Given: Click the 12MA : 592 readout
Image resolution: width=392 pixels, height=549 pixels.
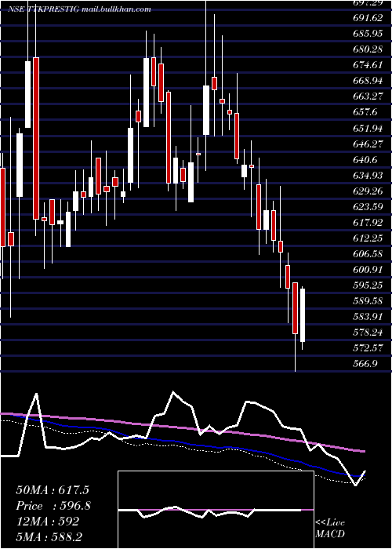Looking at the screenshot, I should click(47, 522).
